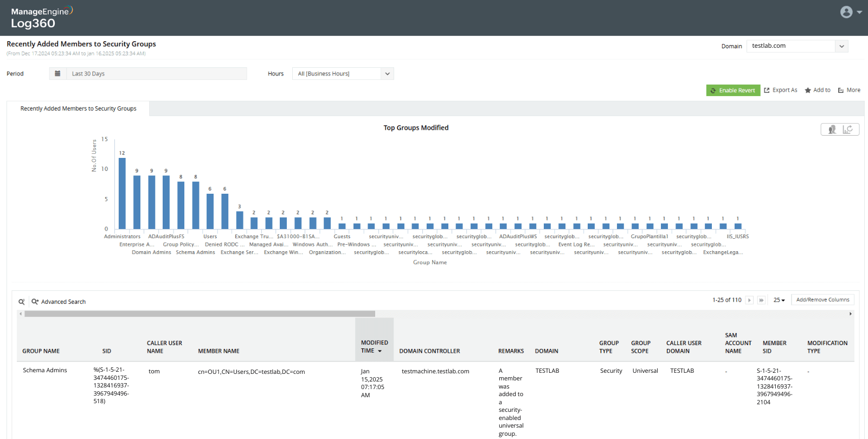Click Add/Remove Columns button
The image size is (868, 439).
(822, 300)
